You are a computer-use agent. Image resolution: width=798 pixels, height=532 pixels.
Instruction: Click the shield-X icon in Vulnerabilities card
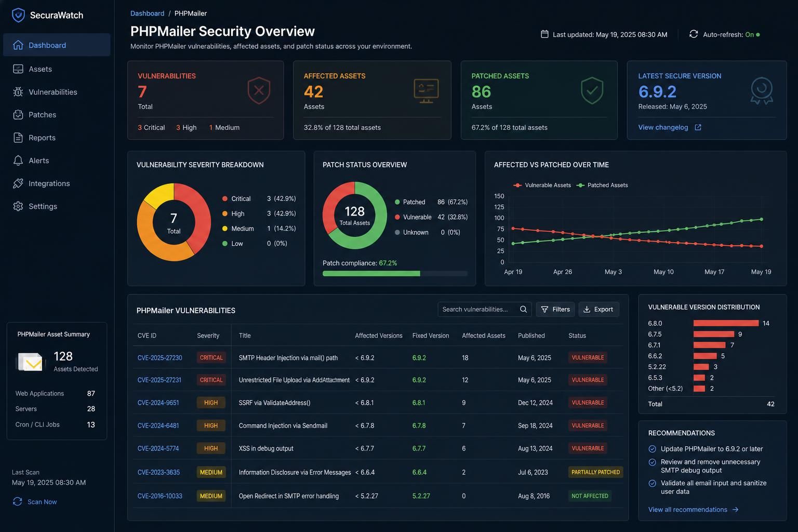point(259,90)
